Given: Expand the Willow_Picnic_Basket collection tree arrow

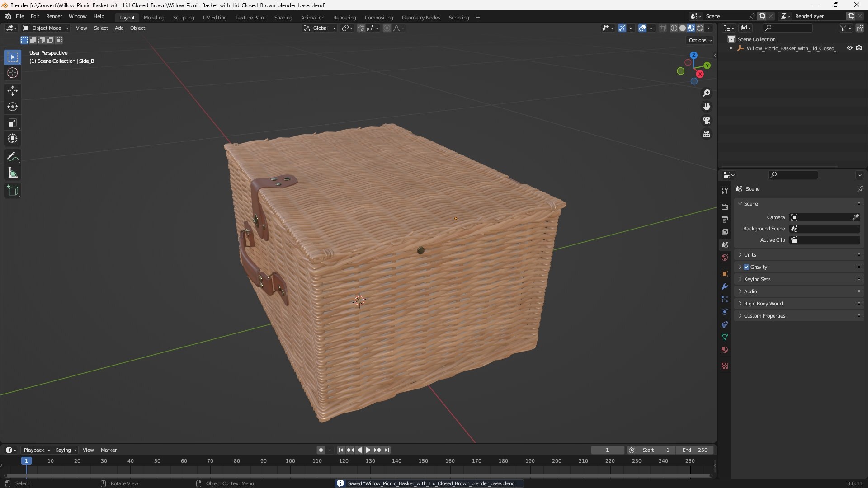Looking at the screenshot, I should click(731, 48).
